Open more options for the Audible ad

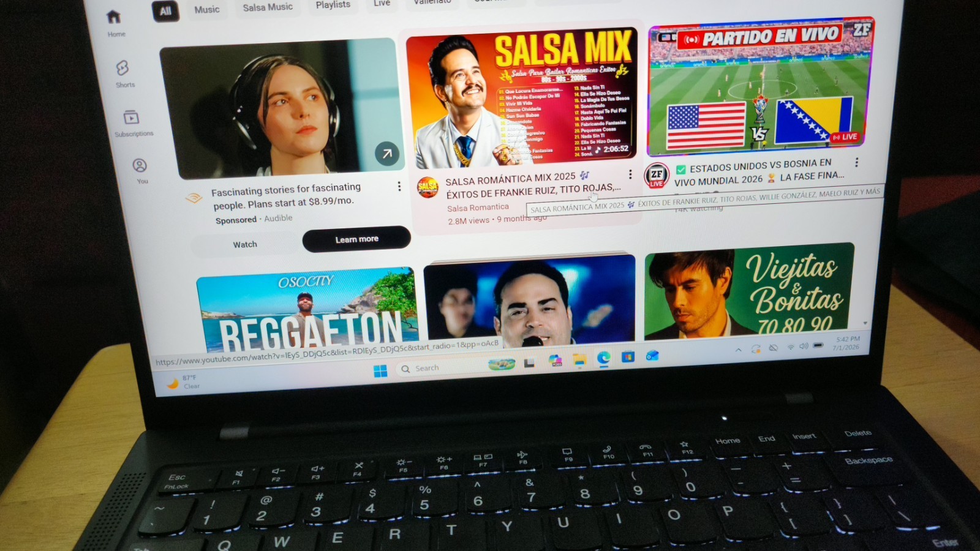point(399,186)
